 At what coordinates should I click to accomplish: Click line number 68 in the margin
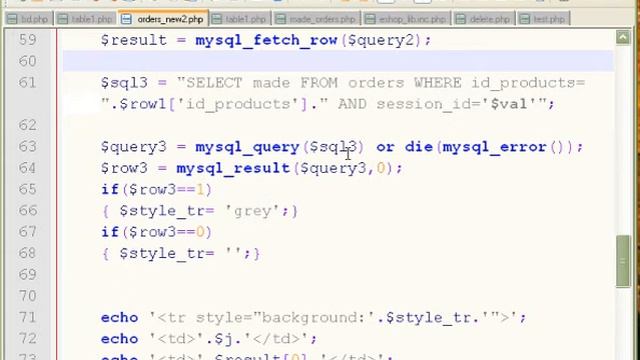(x=27, y=253)
